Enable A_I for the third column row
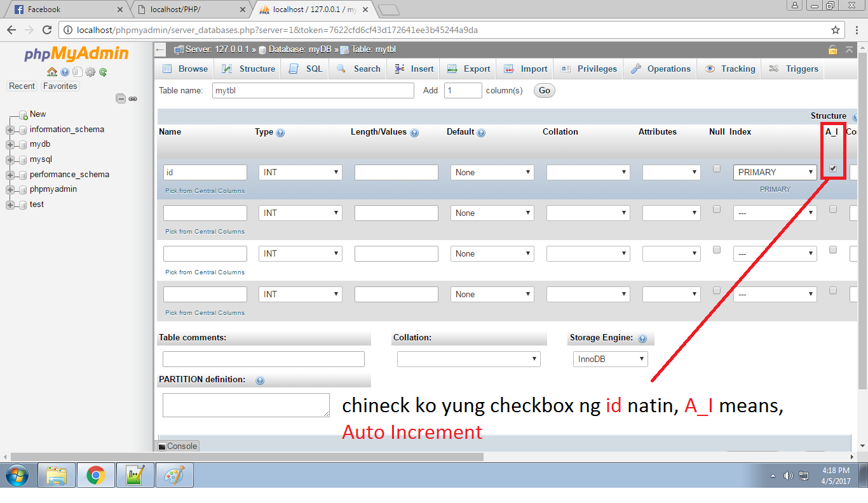 point(832,250)
